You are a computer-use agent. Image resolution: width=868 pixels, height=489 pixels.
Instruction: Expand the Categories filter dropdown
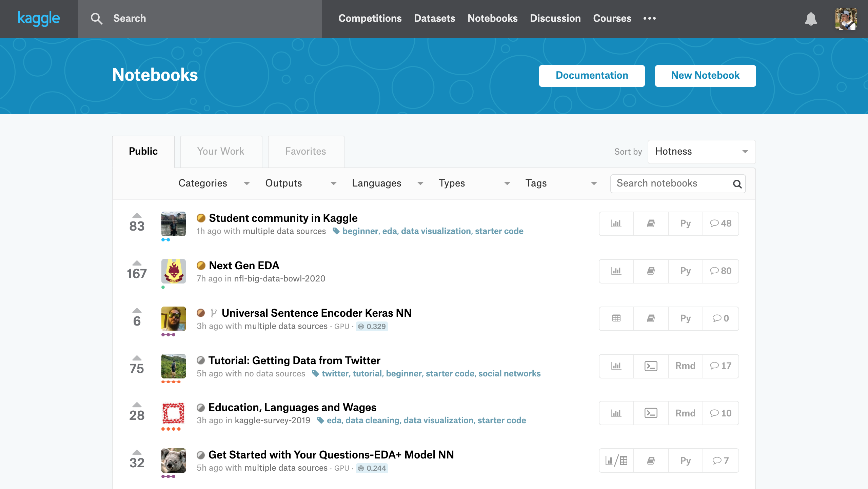214,183
